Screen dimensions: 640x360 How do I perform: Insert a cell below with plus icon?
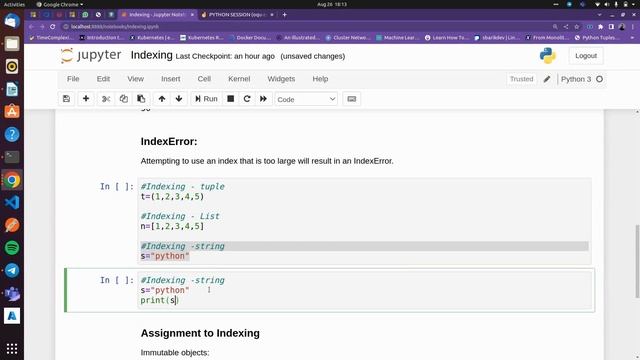86,99
